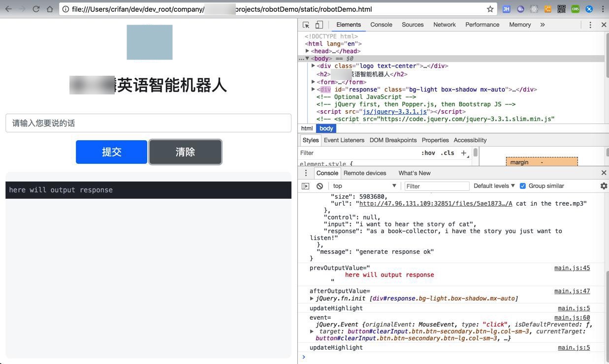Select the Event Listeners pane tab

tap(344, 140)
